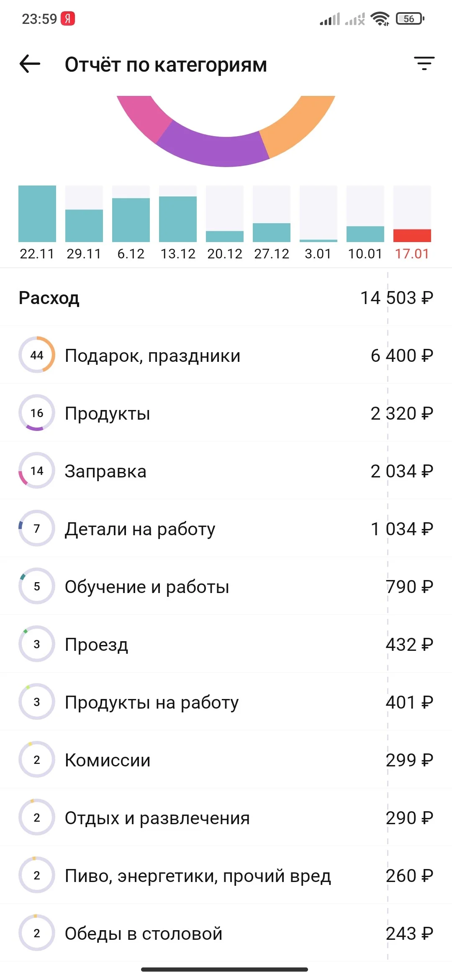Select the 22.11 week bar
Screen dimensions: 452x980
[x=37, y=214]
